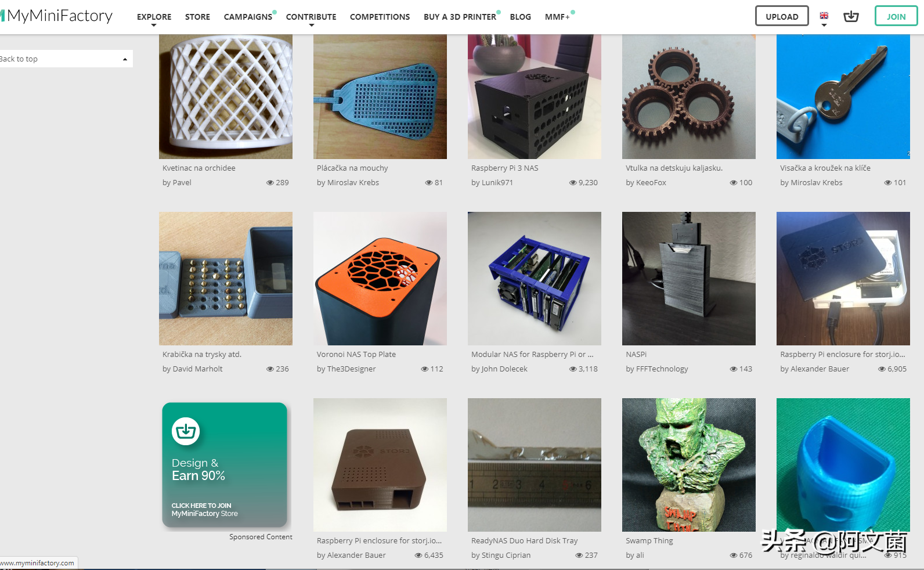Open the NASPi model thumbnail
The image size is (924, 570).
[x=689, y=279]
